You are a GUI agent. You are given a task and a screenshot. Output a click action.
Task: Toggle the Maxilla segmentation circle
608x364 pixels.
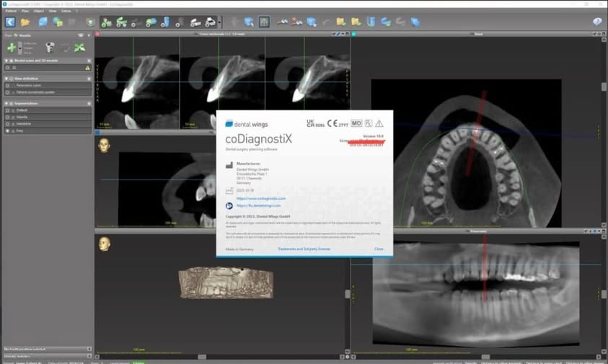click(x=7, y=117)
